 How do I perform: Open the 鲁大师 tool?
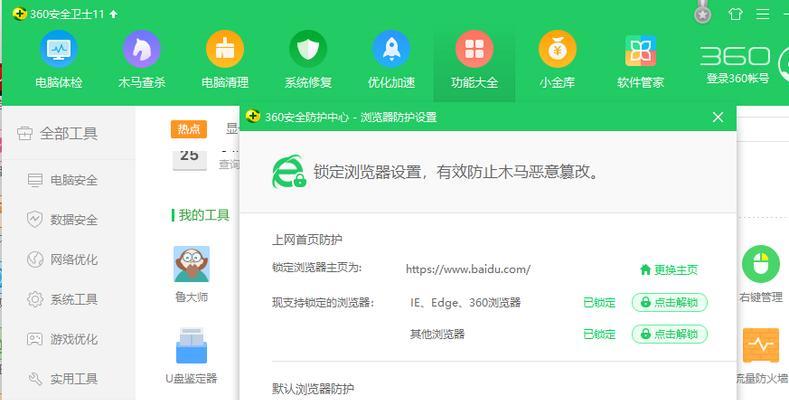point(191,274)
